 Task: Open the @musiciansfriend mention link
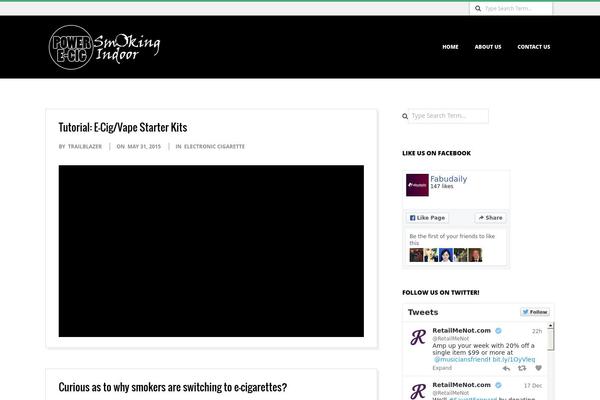462,359
